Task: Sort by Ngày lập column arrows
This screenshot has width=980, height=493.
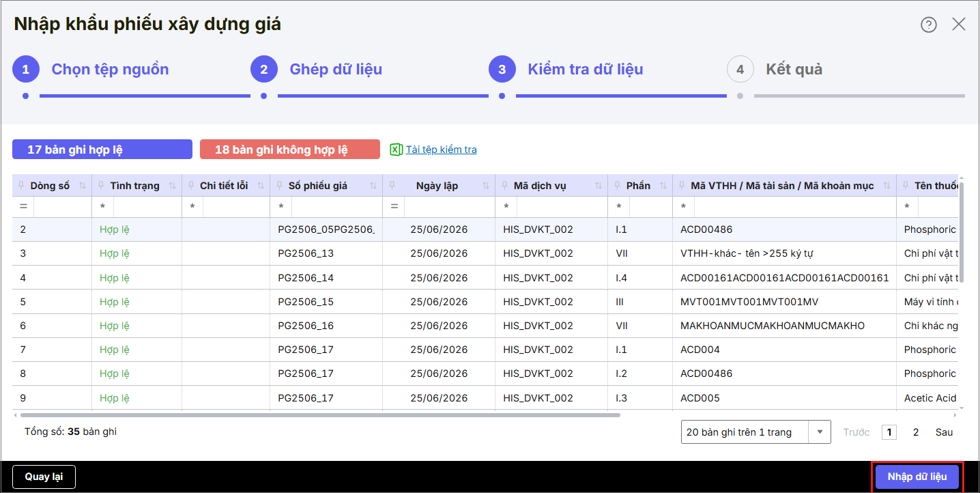Action: point(486,186)
